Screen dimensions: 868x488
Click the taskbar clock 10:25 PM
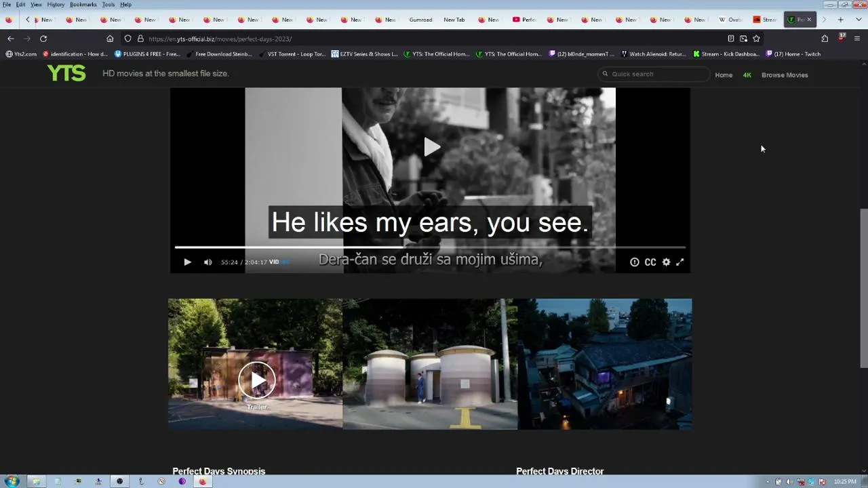point(845,482)
